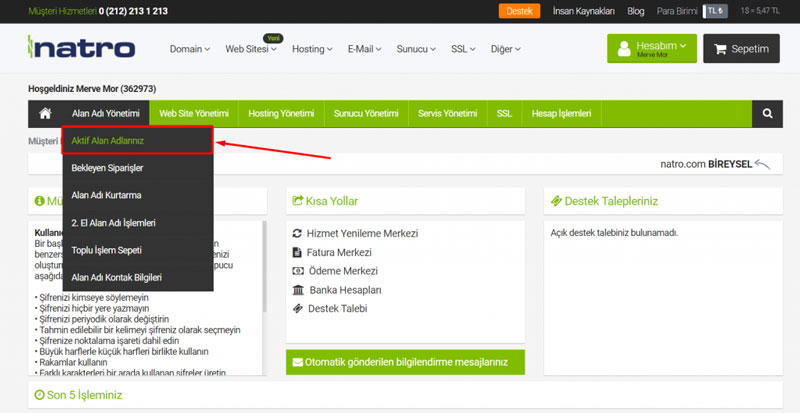
Task: Click ticket icon in Destek Talepleriniz header
Action: tap(556, 201)
